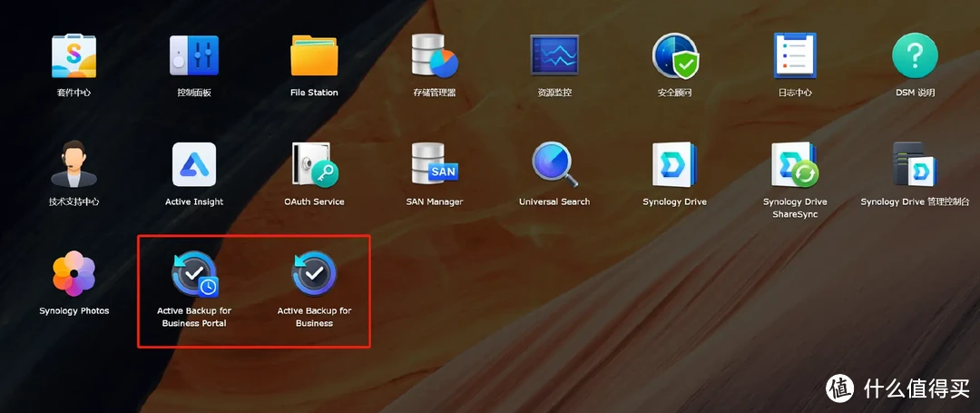Click the "安全顾问" label text
The image size is (980, 413).
675,93
